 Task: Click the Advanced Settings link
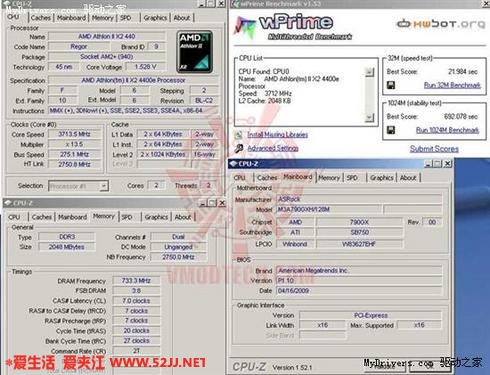[273, 148]
